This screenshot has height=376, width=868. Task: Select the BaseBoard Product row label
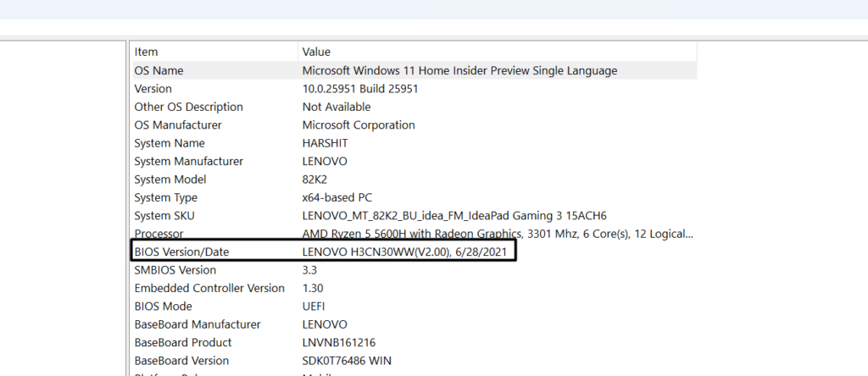[x=182, y=343]
